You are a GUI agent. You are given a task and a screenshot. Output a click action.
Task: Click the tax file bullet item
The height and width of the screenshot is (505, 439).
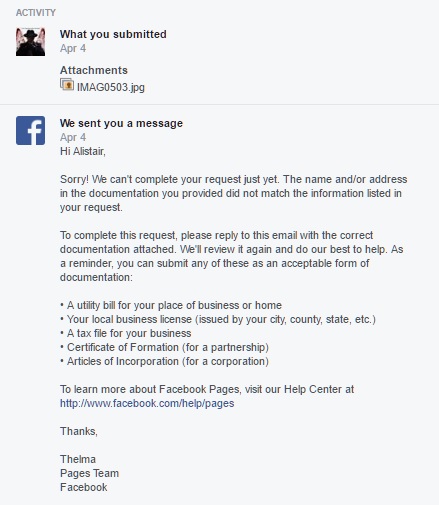pos(126,333)
